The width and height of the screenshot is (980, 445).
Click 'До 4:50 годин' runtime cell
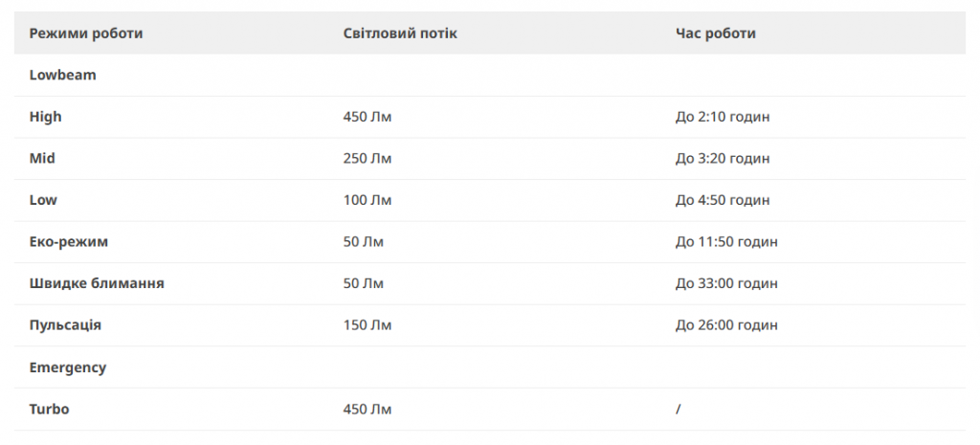[723, 200]
